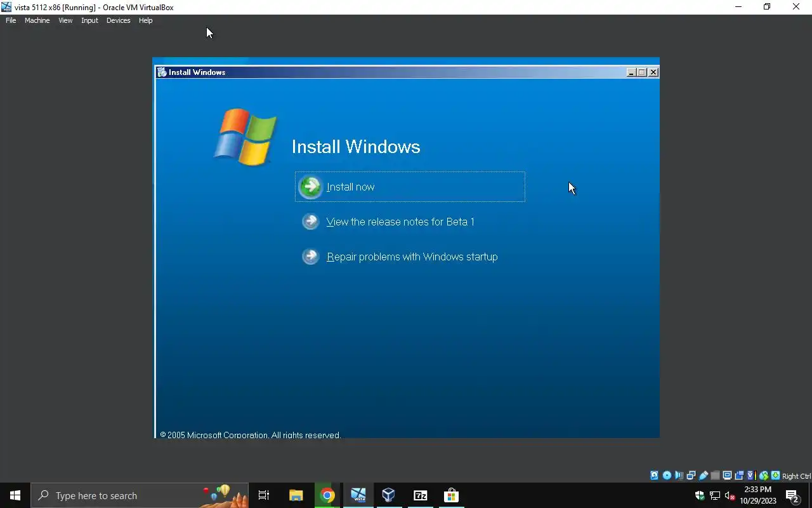The width and height of the screenshot is (812, 508).
Task: Click the taskbar search box
Action: (140, 495)
